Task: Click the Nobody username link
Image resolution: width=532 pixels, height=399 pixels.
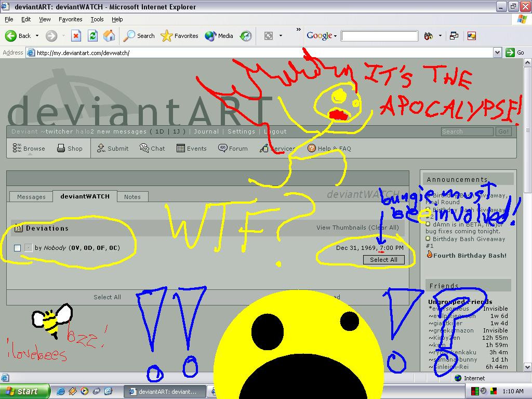Action: click(55, 248)
